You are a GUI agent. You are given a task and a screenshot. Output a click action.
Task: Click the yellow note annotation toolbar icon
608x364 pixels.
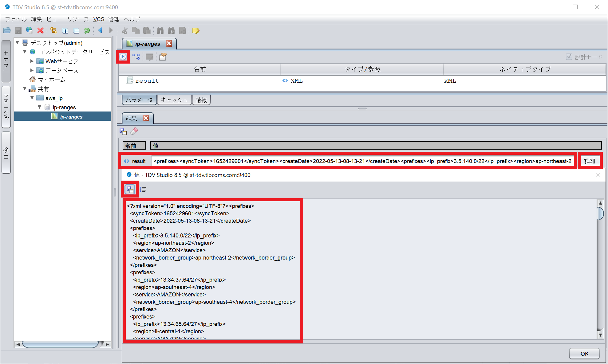tap(196, 30)
